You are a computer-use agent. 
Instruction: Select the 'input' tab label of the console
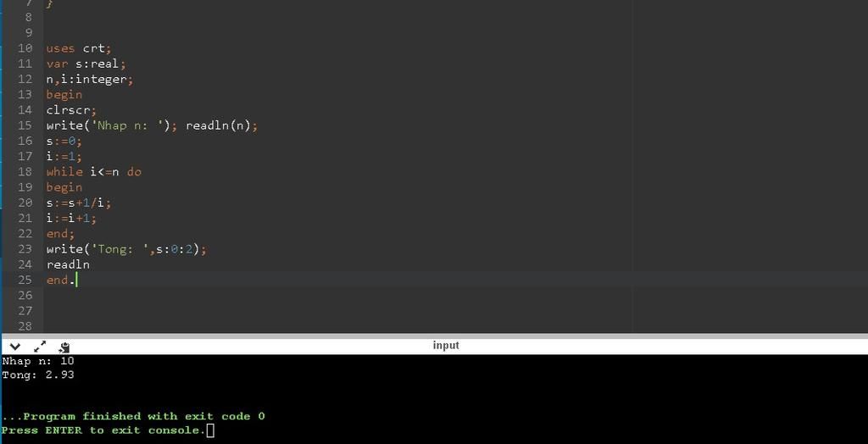tap(446, 346)
